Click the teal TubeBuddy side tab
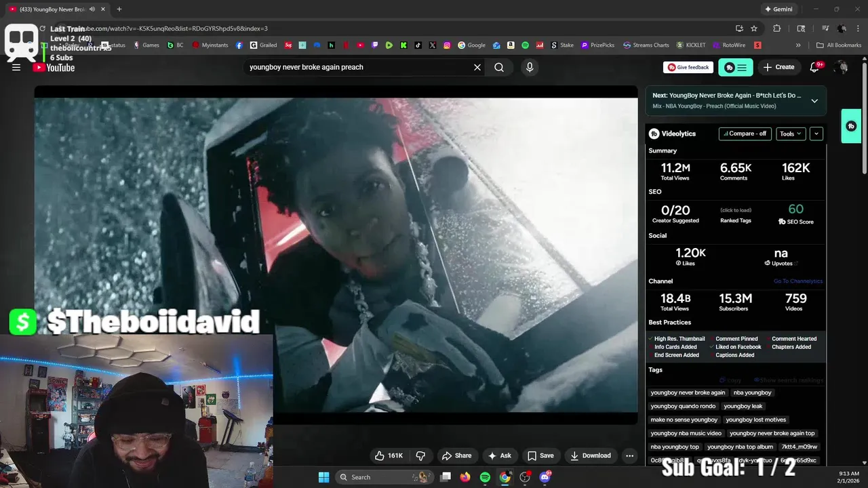Viewport: 868px width, 488px height. click(851, 126)
